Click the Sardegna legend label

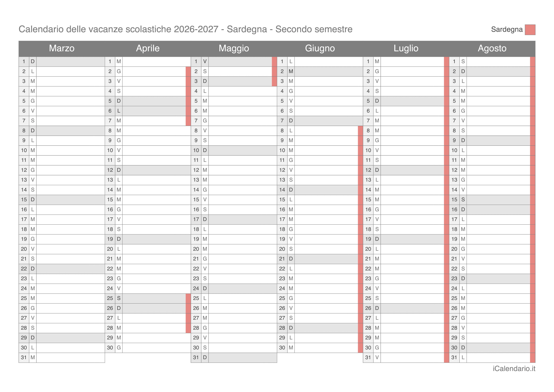coord(507,30)
